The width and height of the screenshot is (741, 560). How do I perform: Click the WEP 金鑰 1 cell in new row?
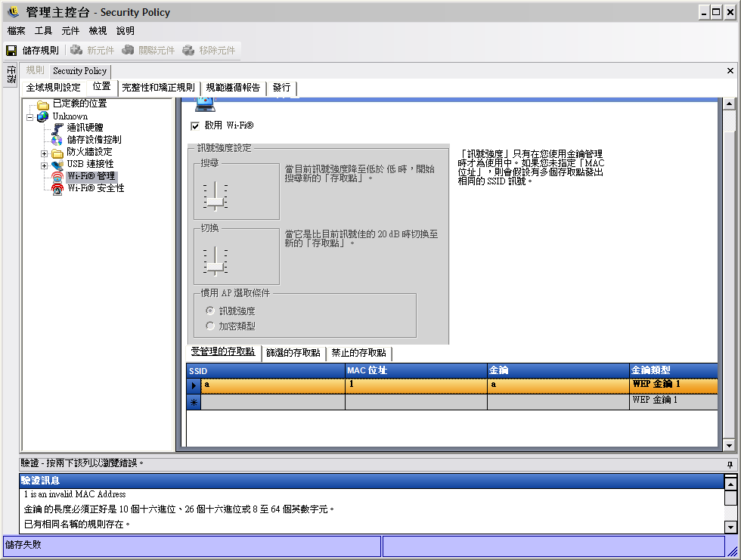(x=674, y=402)
